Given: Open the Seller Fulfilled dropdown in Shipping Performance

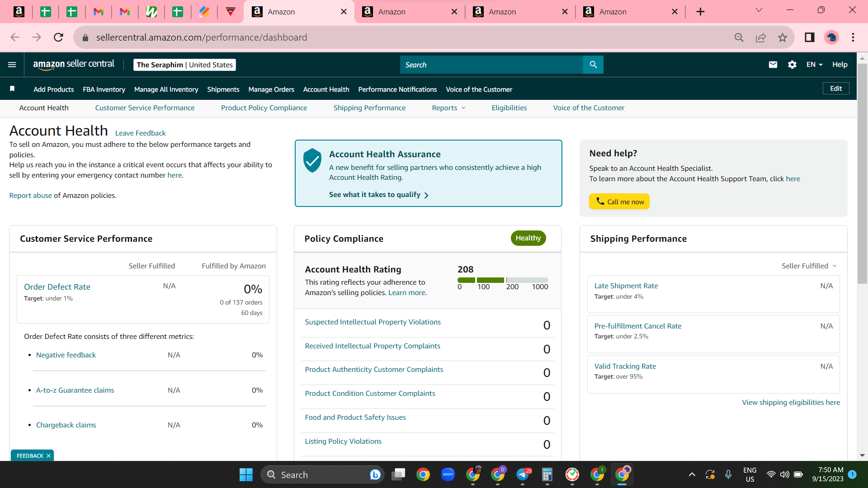Looking at the screenshot, I should click(x=809, y=266).
